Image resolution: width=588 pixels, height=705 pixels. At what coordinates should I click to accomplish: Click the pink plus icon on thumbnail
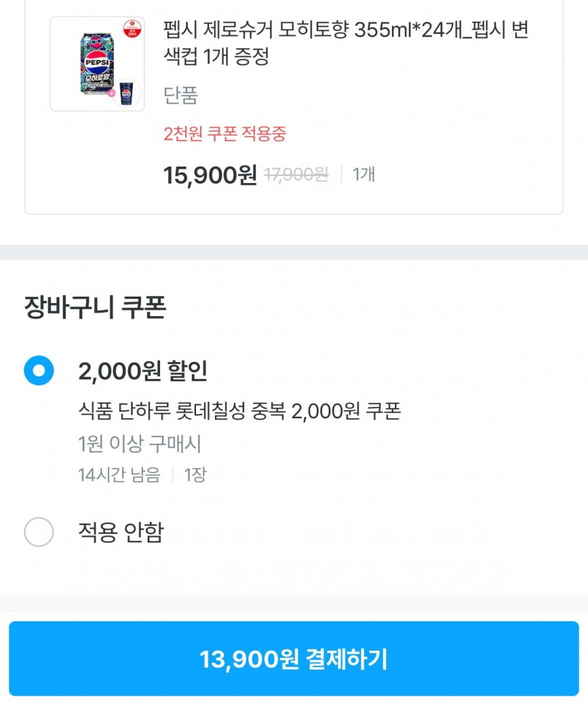pyautogui.click(x=112, y=93)
